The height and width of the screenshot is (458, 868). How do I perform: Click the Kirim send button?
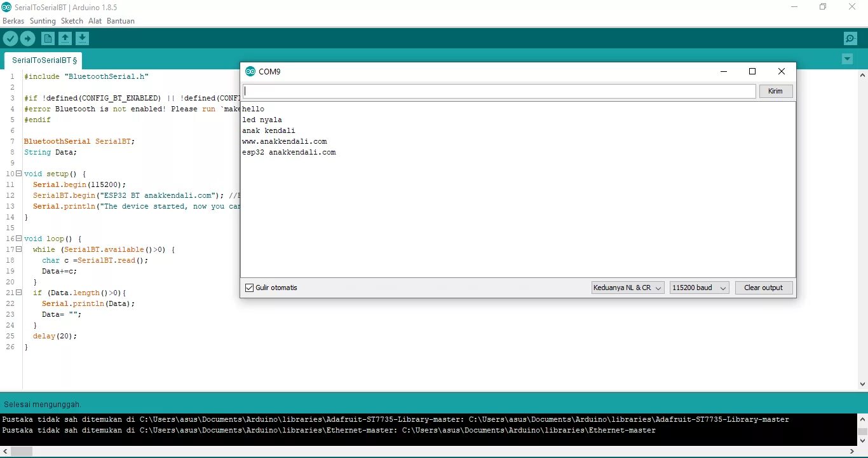[775, 91]
